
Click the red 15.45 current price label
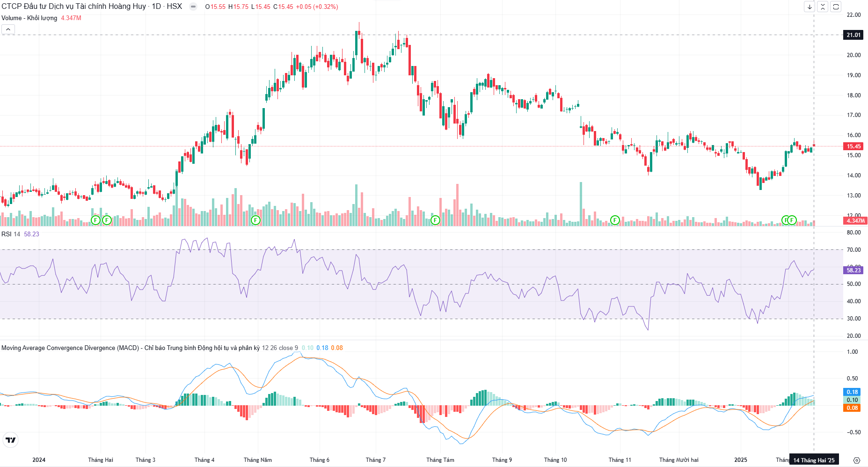[853, 146]
